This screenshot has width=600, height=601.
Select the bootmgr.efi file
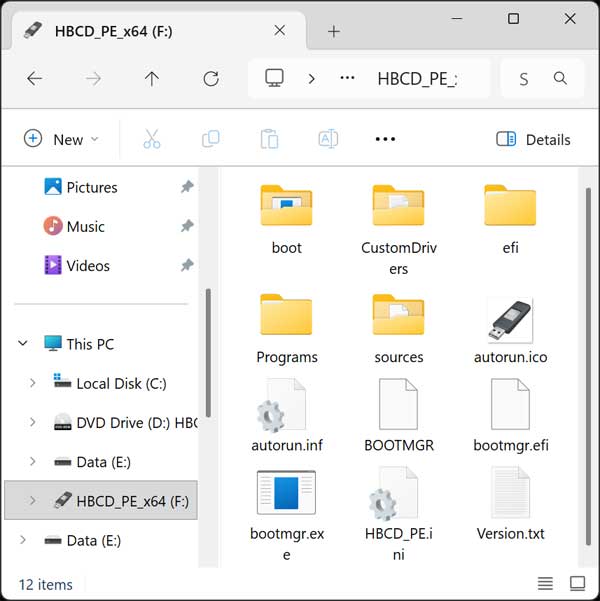coord(510,415)
